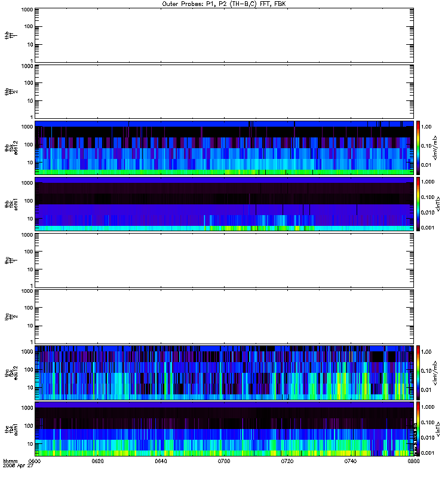448x478 pixels.
Task: Click '0.10' on the thc edc12 color scale
Action: 426,371
